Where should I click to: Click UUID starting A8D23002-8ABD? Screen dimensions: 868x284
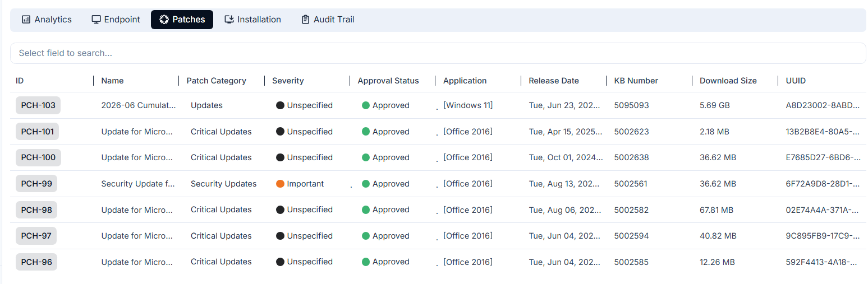pos(823,105)
